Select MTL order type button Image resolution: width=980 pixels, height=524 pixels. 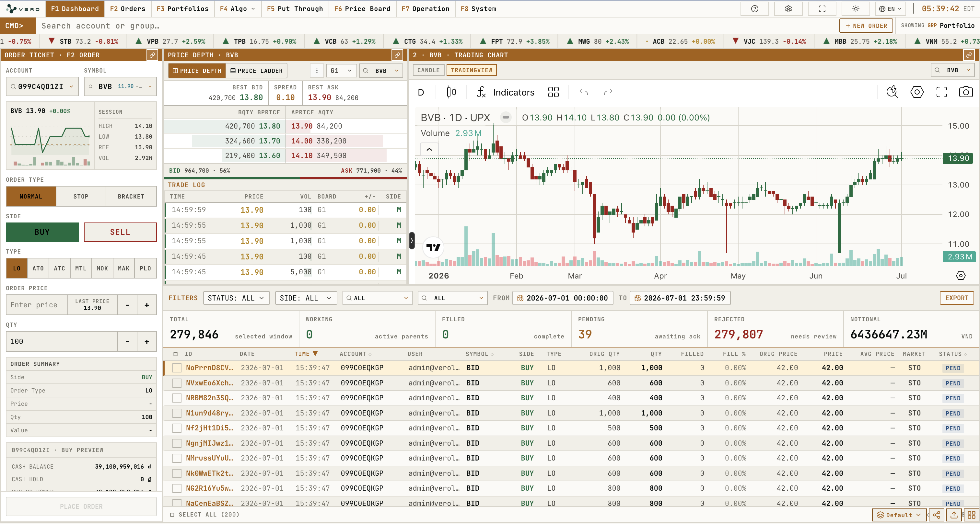pos(81,268)
